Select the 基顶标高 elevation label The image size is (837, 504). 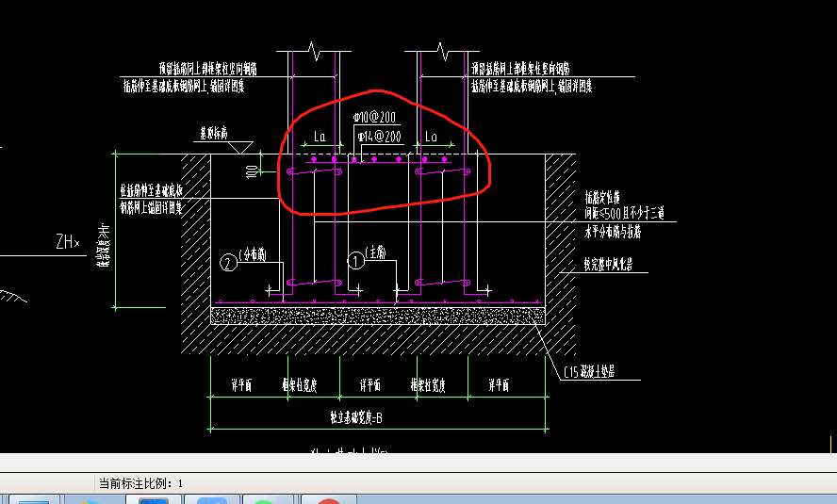[214, 134]
